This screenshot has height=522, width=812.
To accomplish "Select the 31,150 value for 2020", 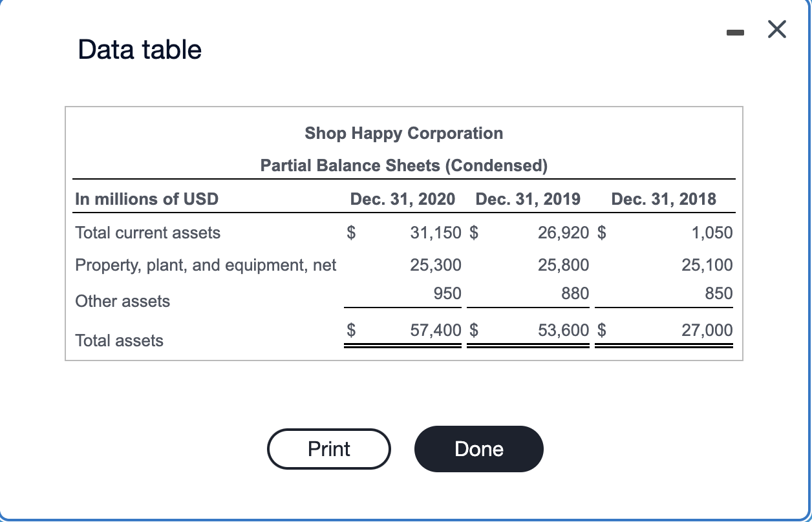I will [436, 233].
